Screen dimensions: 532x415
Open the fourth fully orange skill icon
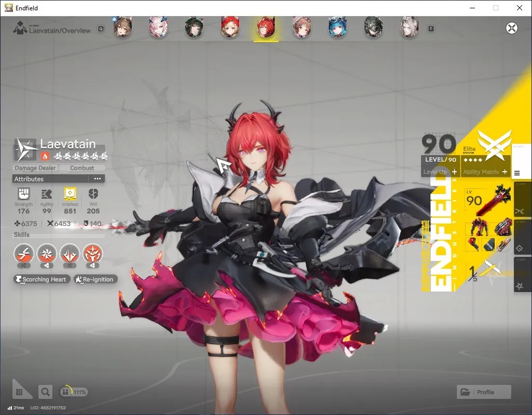click(93, 254)
